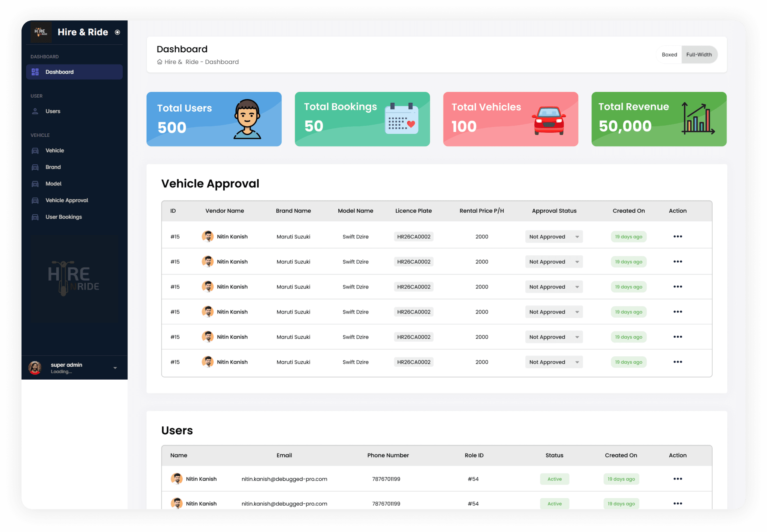Screen dimensions: 767x532
Task: Click the Total Vehicles red car icon
Action: [x=549, y=121]
